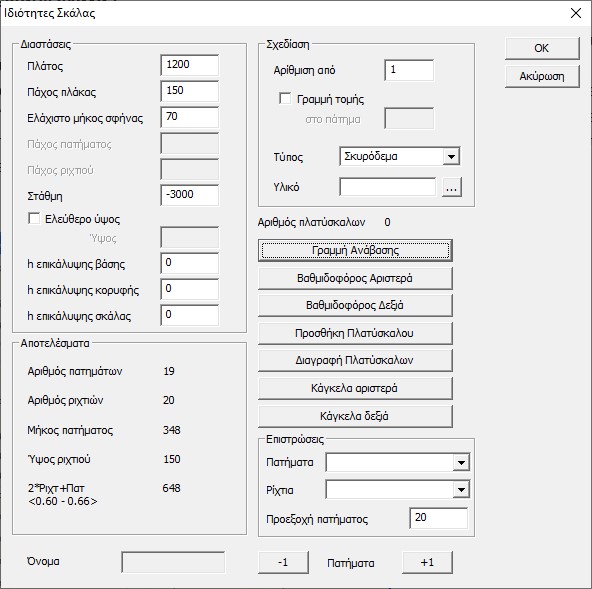Click the Βαθμιδοφόρος Αριστερά button

[355, 279]
